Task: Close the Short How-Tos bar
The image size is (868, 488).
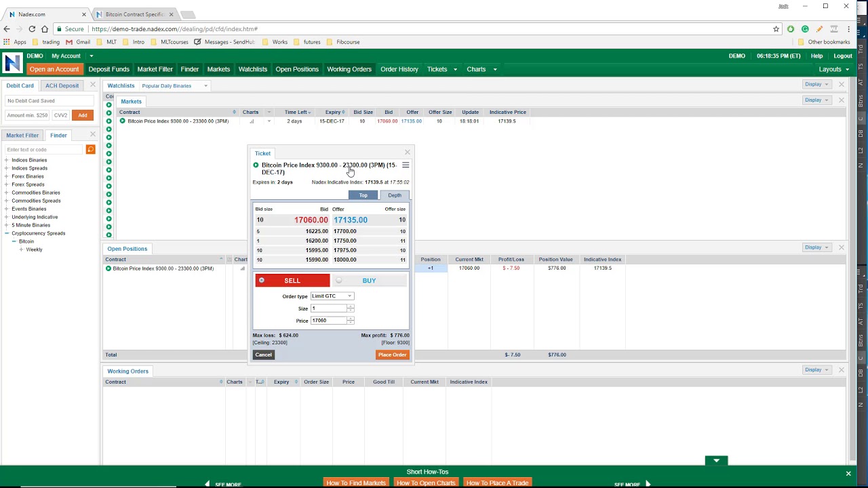Action: [x=848, y=474]
